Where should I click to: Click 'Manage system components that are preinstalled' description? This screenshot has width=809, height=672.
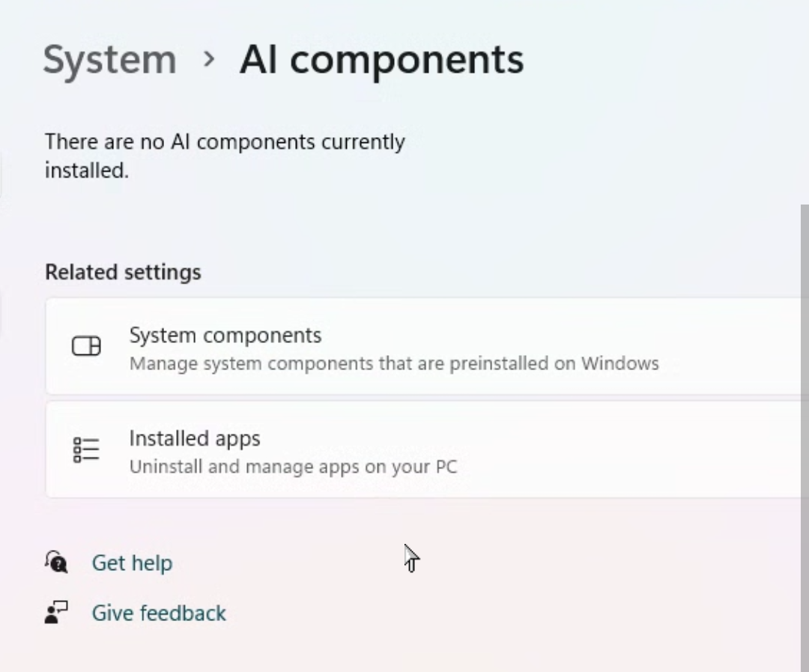[x=394, y=364]
